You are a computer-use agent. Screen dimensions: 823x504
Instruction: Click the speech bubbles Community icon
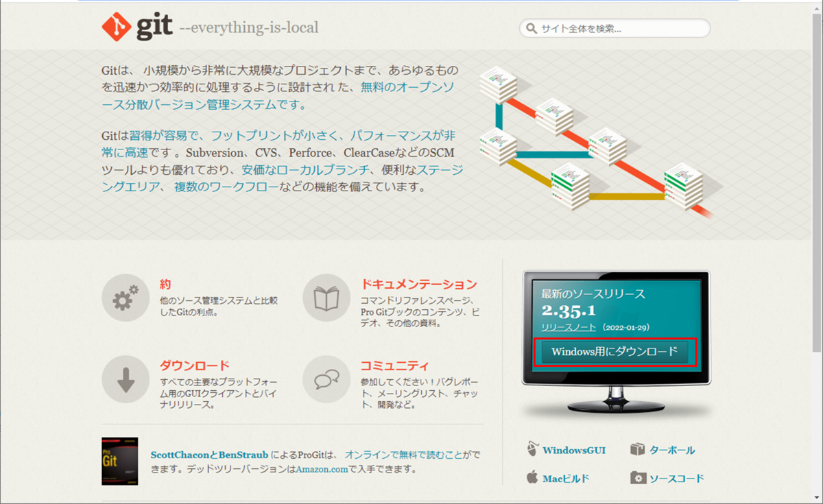click(x=326, y=379)
